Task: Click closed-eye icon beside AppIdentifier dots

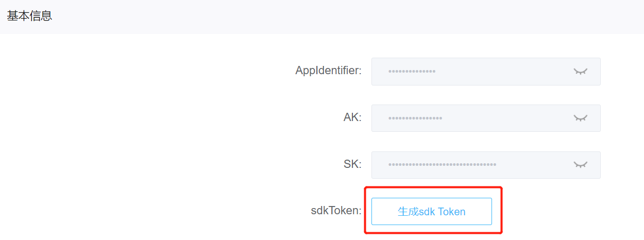Action: pos(581,72)
